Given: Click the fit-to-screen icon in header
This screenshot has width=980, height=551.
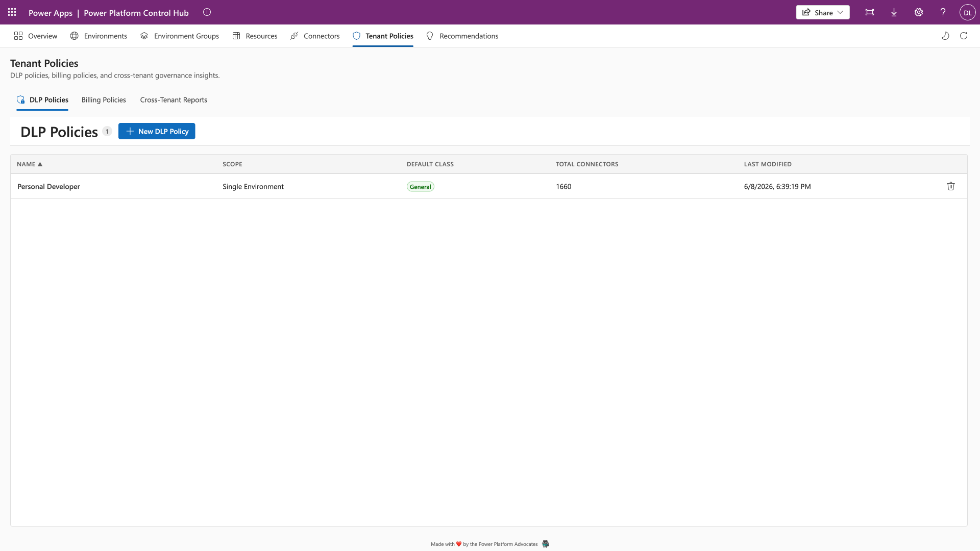Looking at the screenshot, I should 870,12.
